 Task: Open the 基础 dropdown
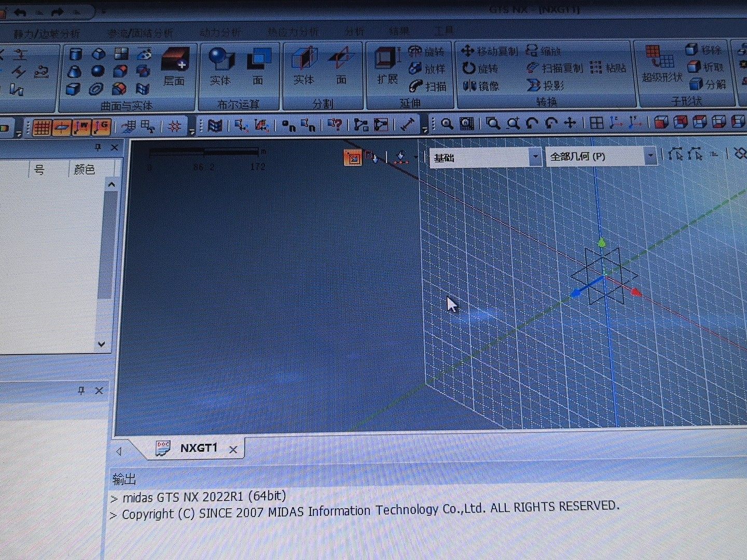486,157
